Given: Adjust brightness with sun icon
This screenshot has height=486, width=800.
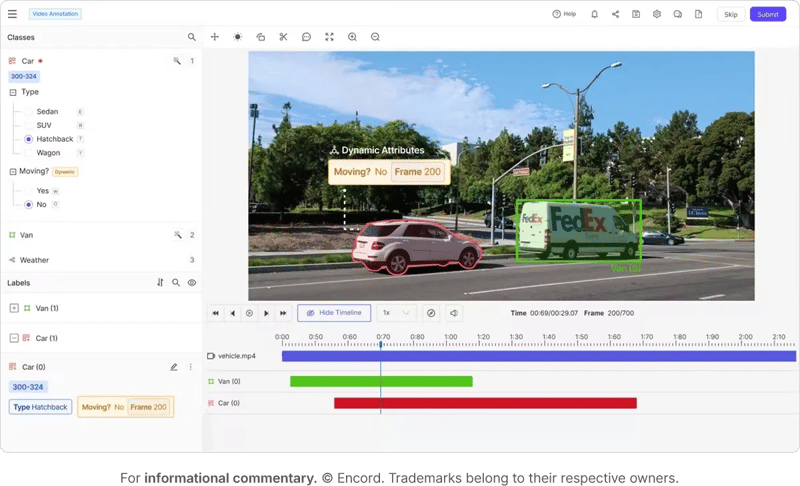Looking at the screenshot, I should 238,37.
